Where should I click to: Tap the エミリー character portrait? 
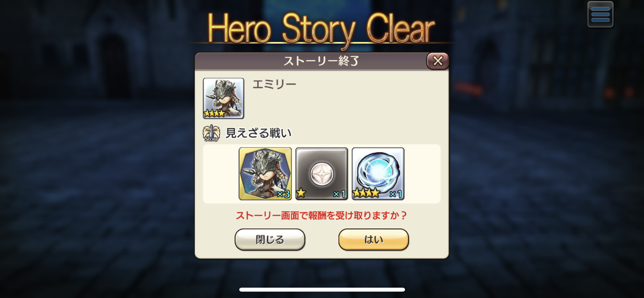223,98
